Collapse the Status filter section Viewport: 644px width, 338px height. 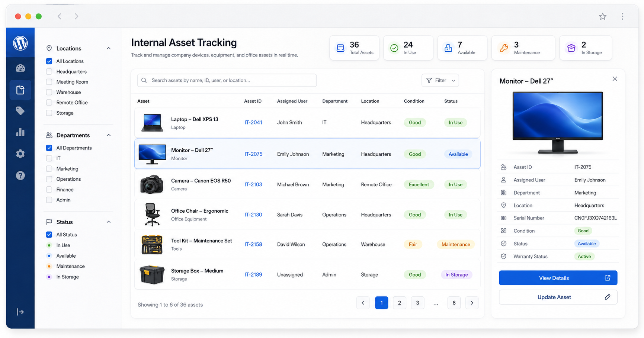tap(109, 222)
